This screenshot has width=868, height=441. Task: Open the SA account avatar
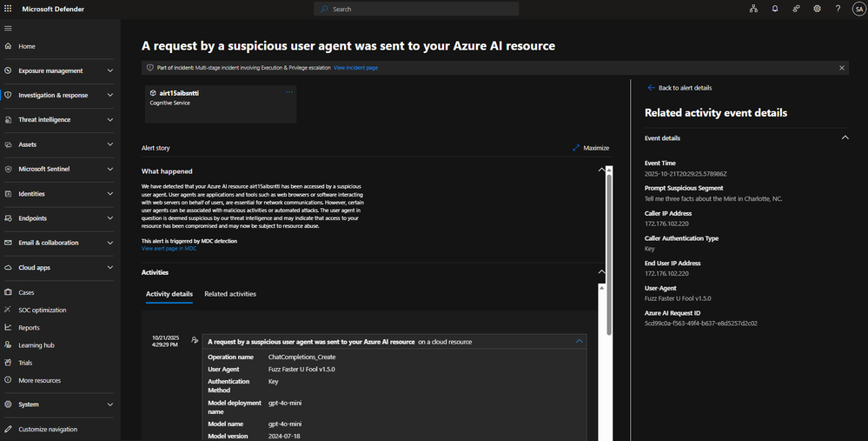[x=858, y=9]
